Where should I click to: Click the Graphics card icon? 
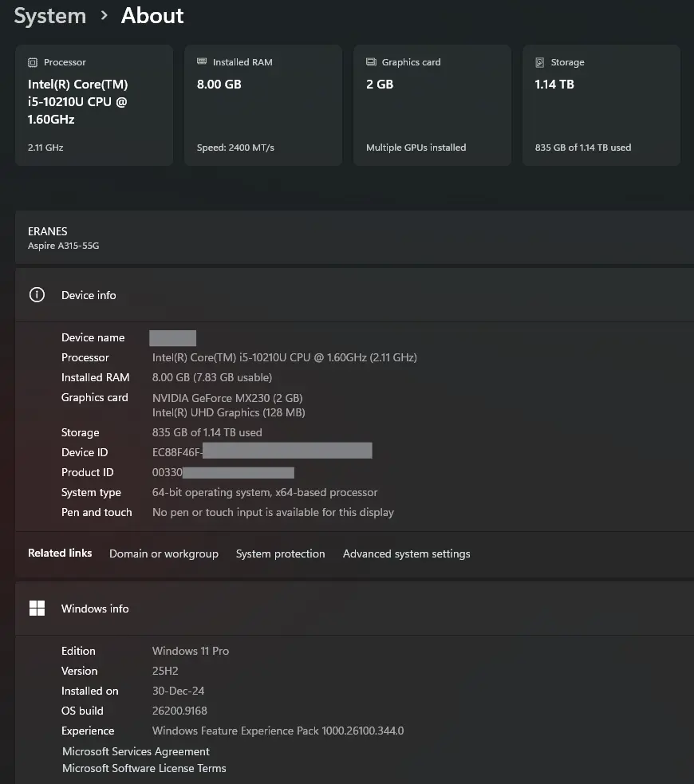(x=371, y=62)
